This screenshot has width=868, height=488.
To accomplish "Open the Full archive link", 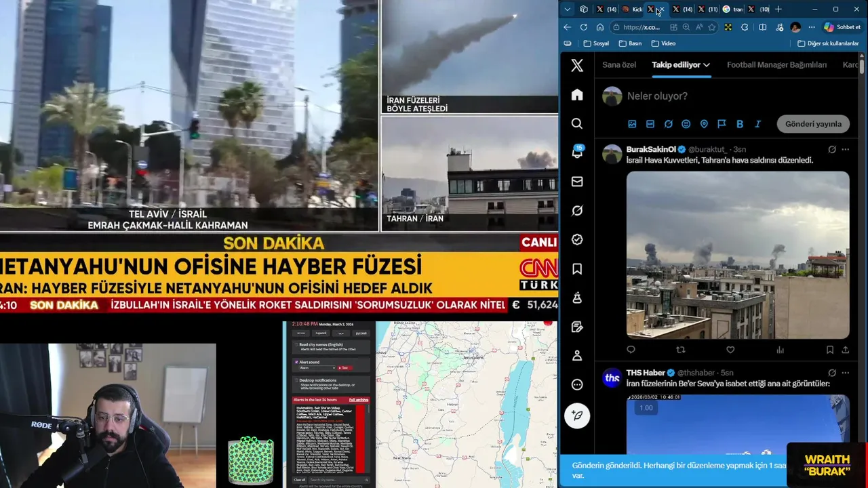I will tap(359, 400).
